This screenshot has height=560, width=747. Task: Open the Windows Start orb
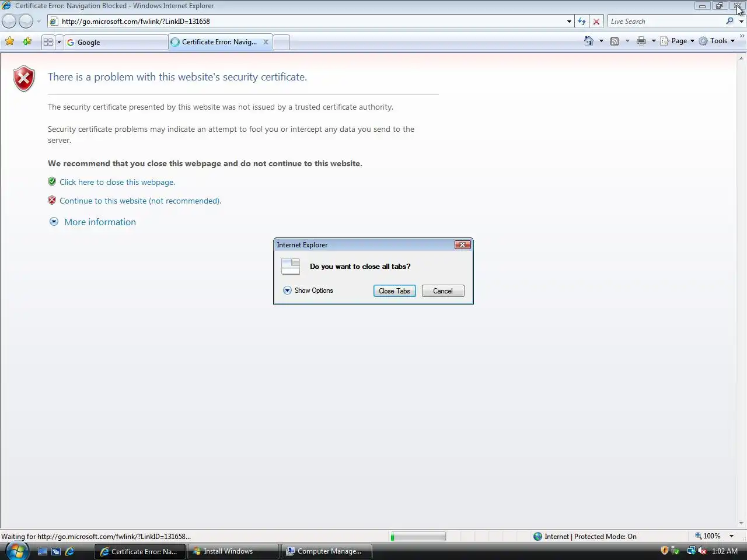click(x=16, y=551)
